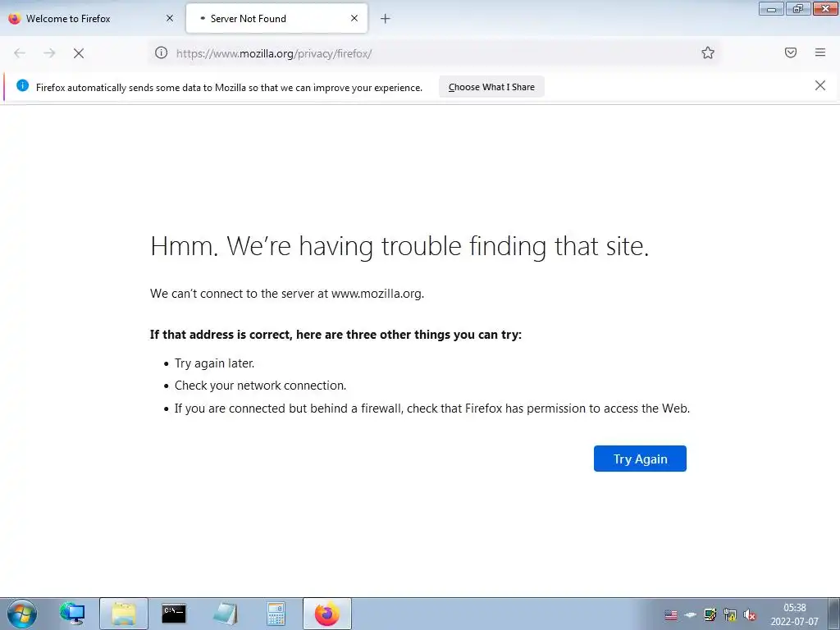840x630 pixels.
Task: Open File Explorer from taskbar
Action: [124, 614]
